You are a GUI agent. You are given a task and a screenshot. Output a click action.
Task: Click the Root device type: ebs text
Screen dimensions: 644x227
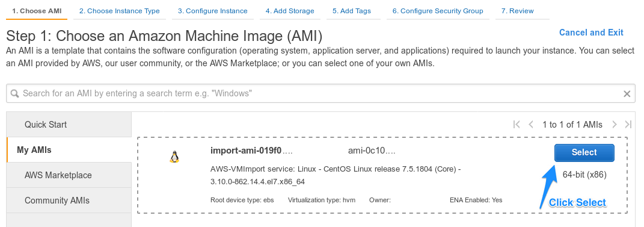point(242,201)
